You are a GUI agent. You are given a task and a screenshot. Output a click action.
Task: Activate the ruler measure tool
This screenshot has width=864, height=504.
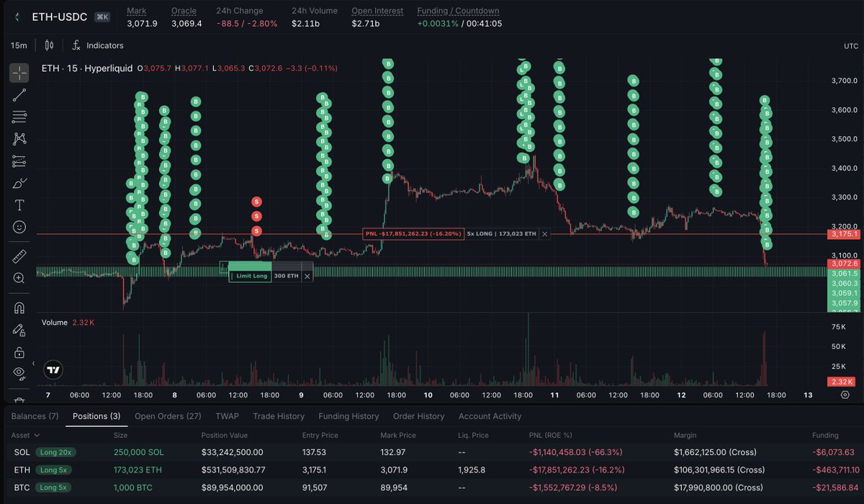[19, 256]
